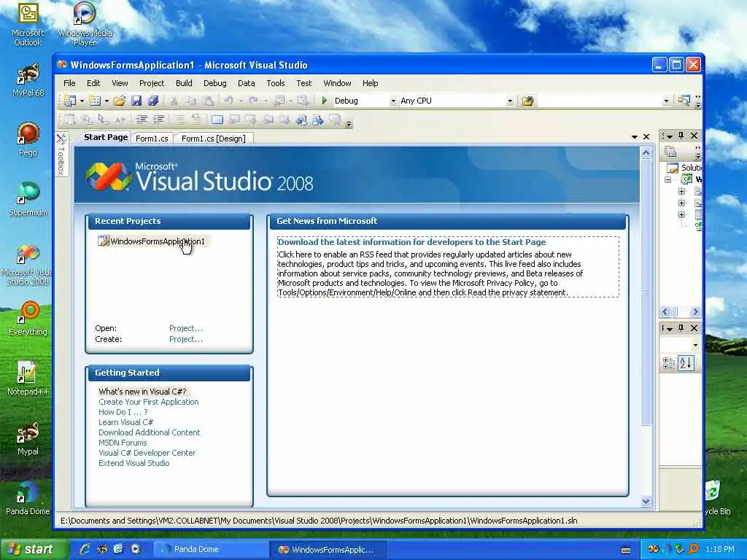Click Solution Explorer horizontal scroll right arrow
Viewport: 747px width, 560px height.
tap(695, 312)
